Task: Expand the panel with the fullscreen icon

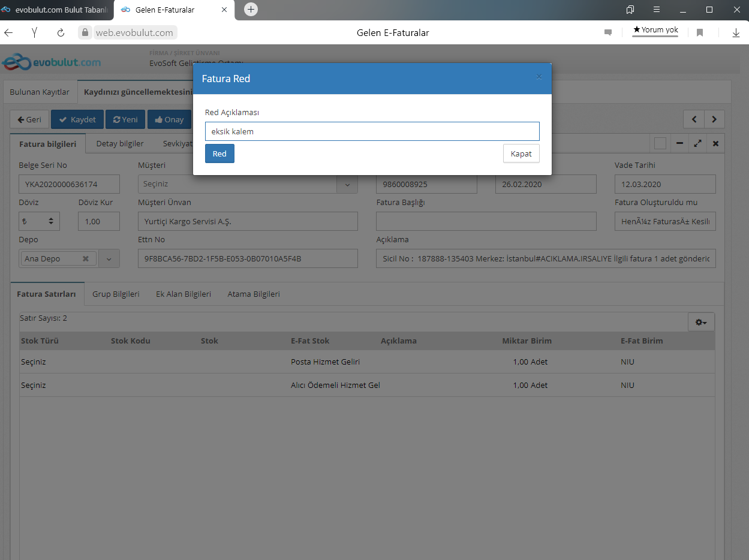Action: click(x=697, y=143)
